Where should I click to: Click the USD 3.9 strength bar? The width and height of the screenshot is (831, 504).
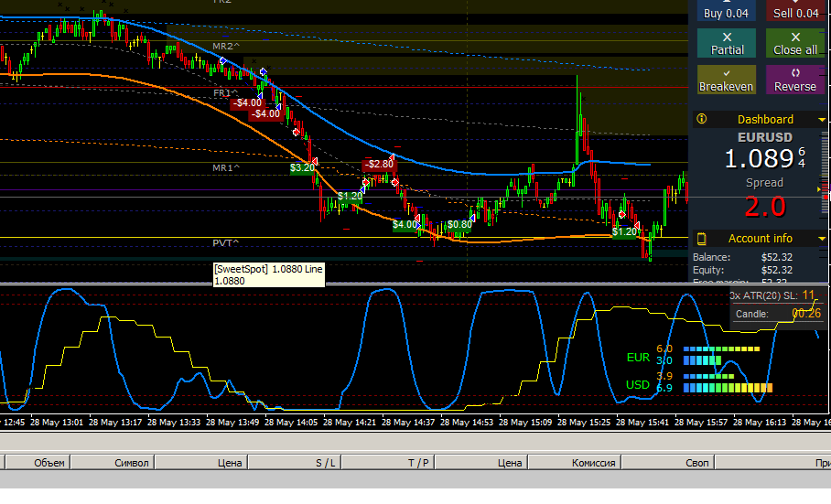[708, 377]
